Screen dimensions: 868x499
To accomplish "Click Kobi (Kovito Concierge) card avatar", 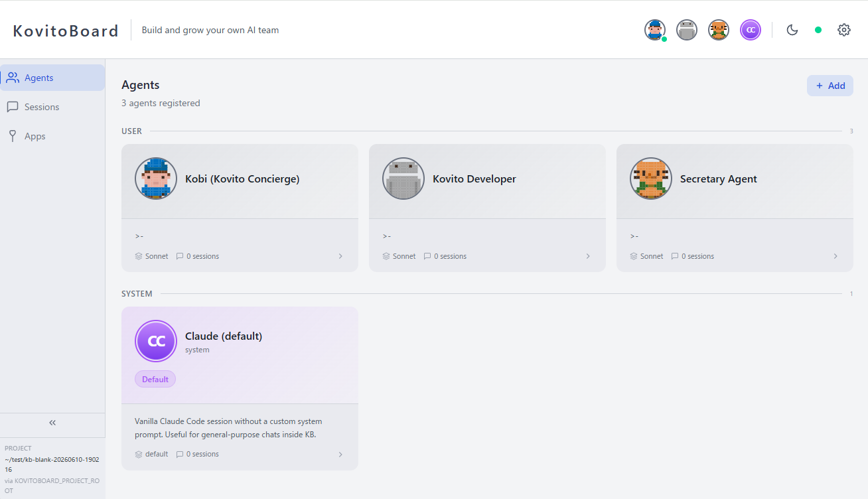I will [x=156, y=178].
